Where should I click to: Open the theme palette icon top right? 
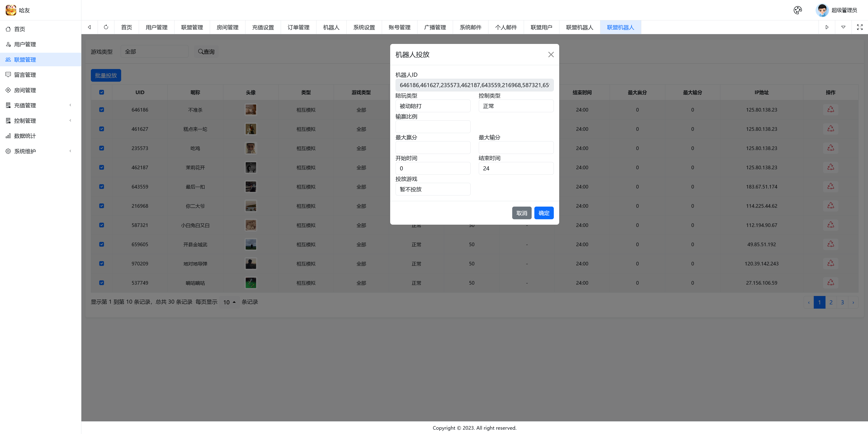pos(797,10)
